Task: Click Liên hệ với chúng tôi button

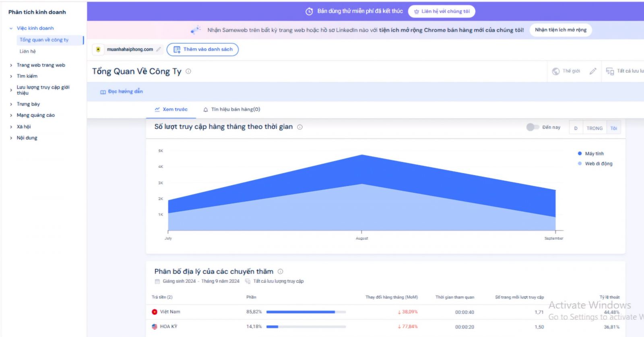Action: coord(442,11)
